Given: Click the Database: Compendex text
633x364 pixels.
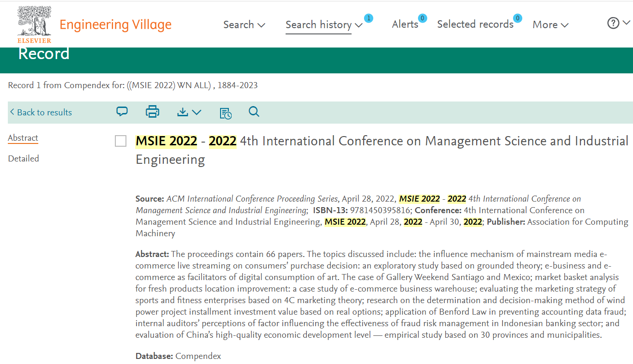Looking at the screenshot, I should [x=178, y=356].
